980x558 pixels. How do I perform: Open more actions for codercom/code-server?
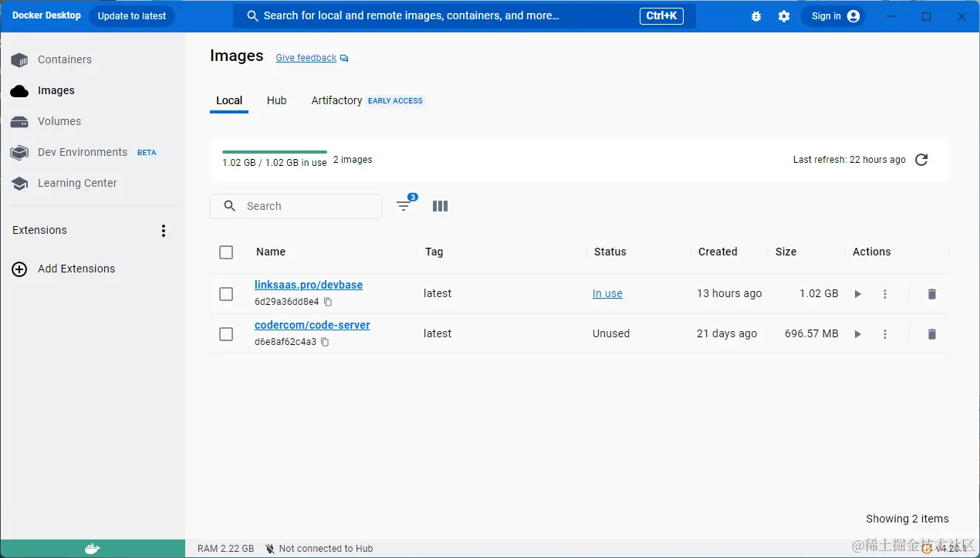(x=885, y=334)
